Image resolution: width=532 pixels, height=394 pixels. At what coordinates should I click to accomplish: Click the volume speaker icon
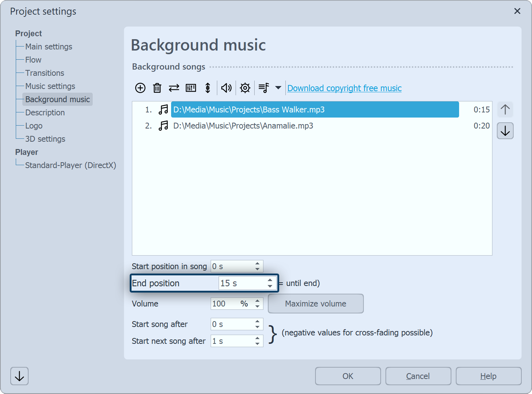coord(226,88)
